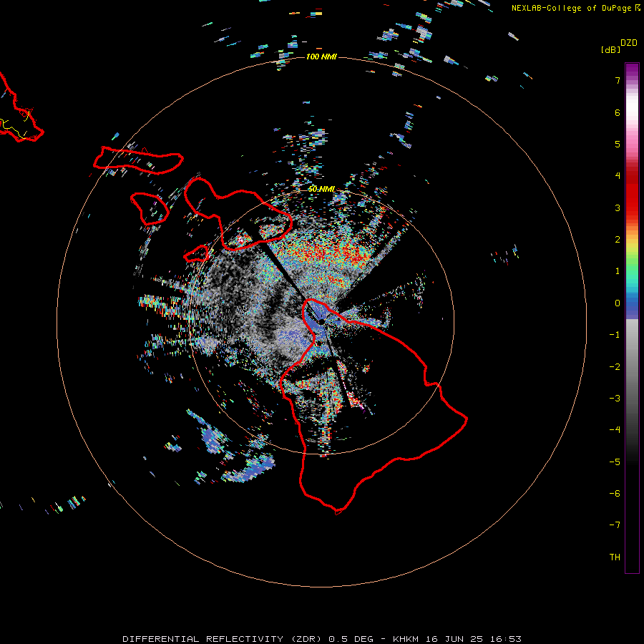Click the '-5' value on the color scale

[615, 462]
